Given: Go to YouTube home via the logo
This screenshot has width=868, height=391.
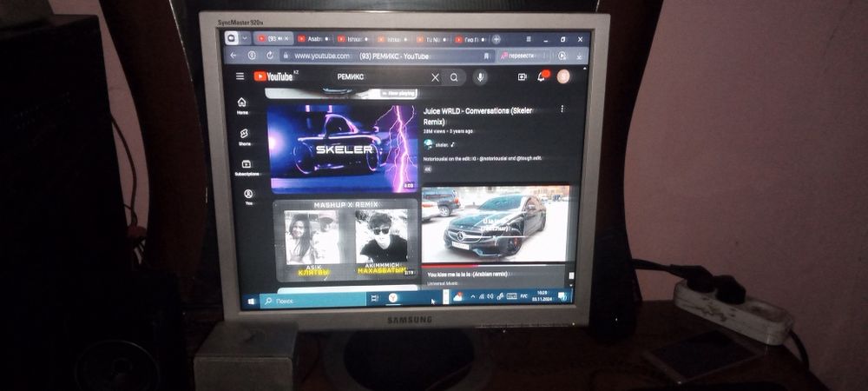Looking at the screenshot, I should 273,76.
